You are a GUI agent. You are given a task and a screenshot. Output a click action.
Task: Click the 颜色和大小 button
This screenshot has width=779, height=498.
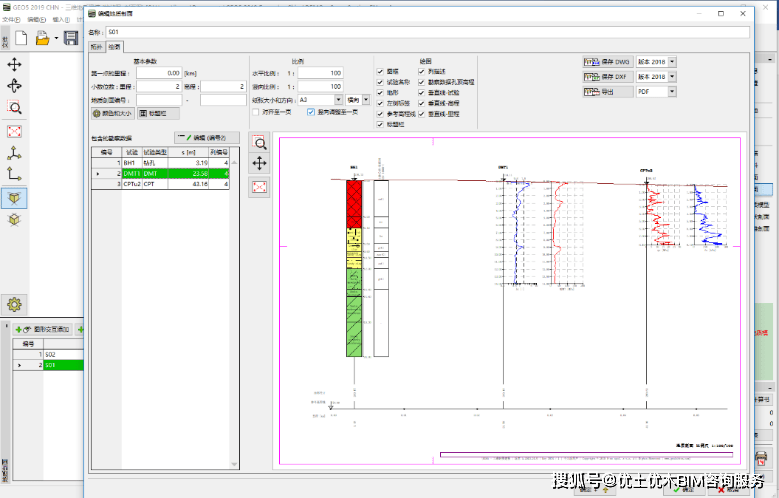point(112,114)
